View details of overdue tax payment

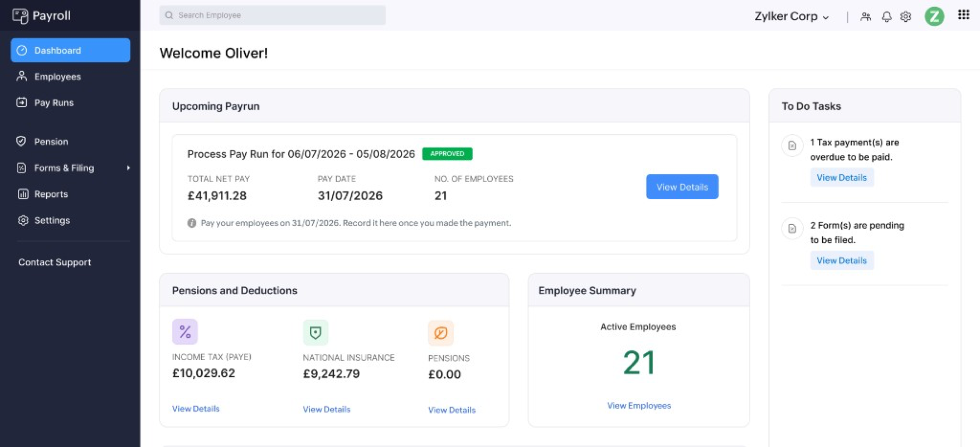tap(841, 178)
